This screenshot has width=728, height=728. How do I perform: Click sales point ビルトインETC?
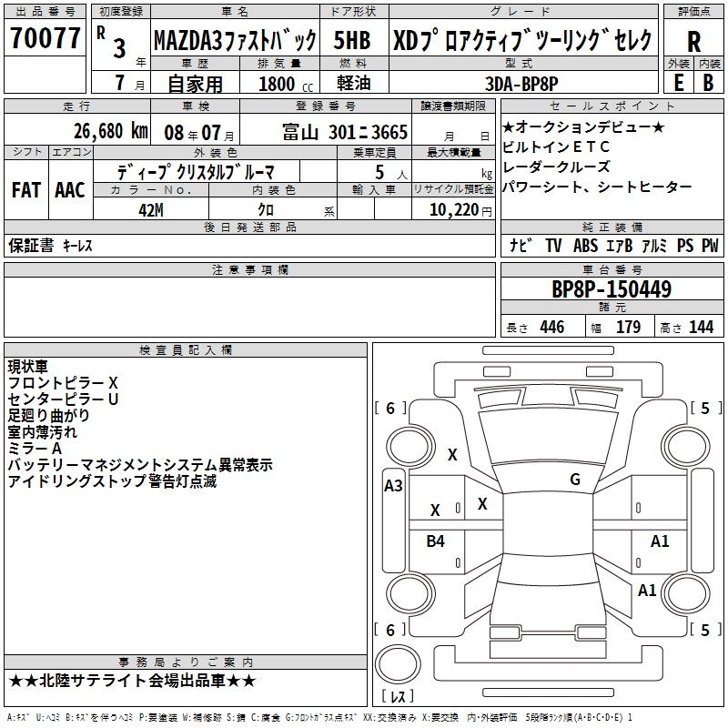(556, 147)
